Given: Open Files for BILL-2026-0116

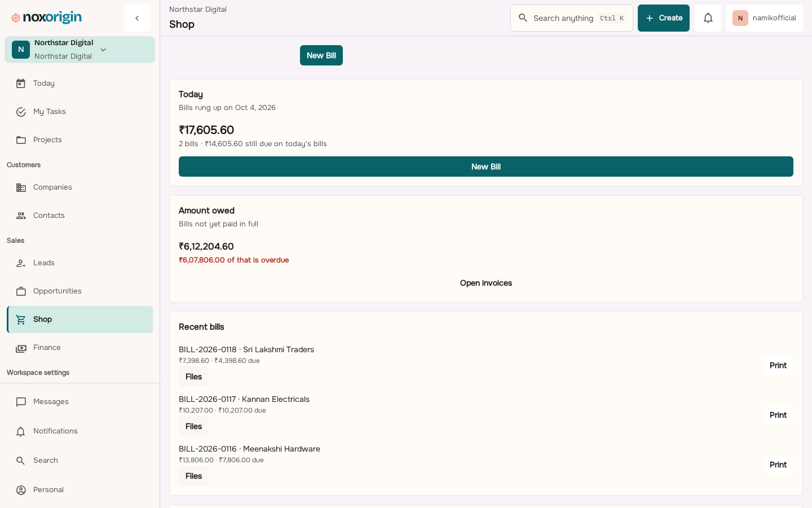Looking at the screenshot, I should [193, 476].
